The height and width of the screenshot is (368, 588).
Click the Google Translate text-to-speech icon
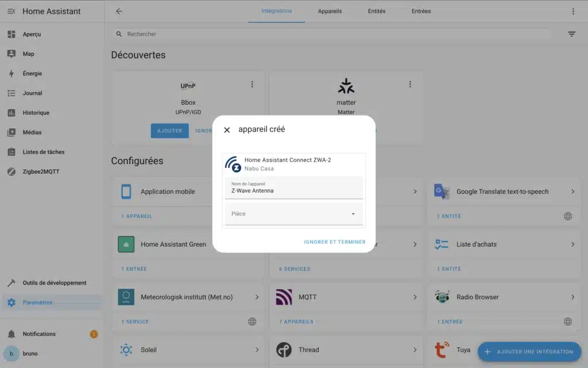pyautogui.click(x=442, y=191)
